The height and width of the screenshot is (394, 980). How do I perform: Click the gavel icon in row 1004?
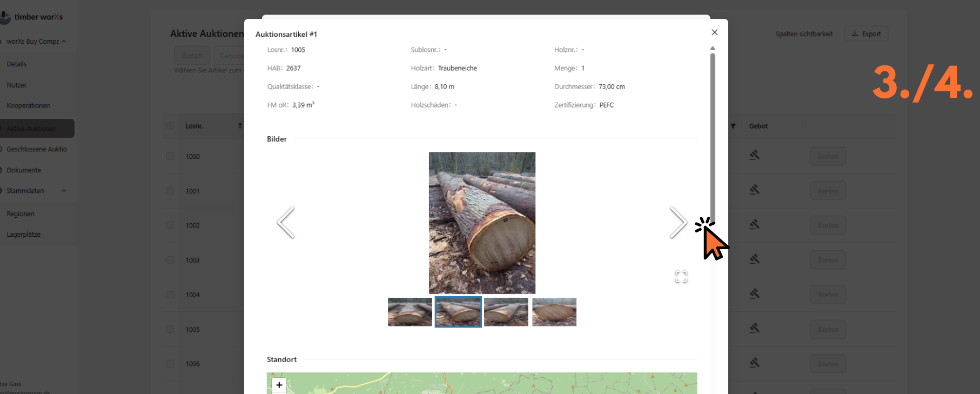pos(755,294)
